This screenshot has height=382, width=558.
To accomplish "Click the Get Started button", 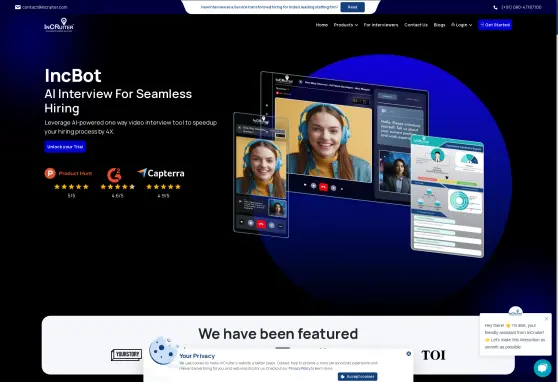I will point(495,25).
